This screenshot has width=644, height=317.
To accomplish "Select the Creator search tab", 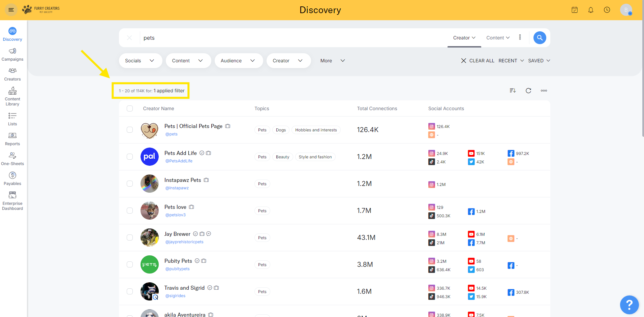I will (x=464, y=38).
